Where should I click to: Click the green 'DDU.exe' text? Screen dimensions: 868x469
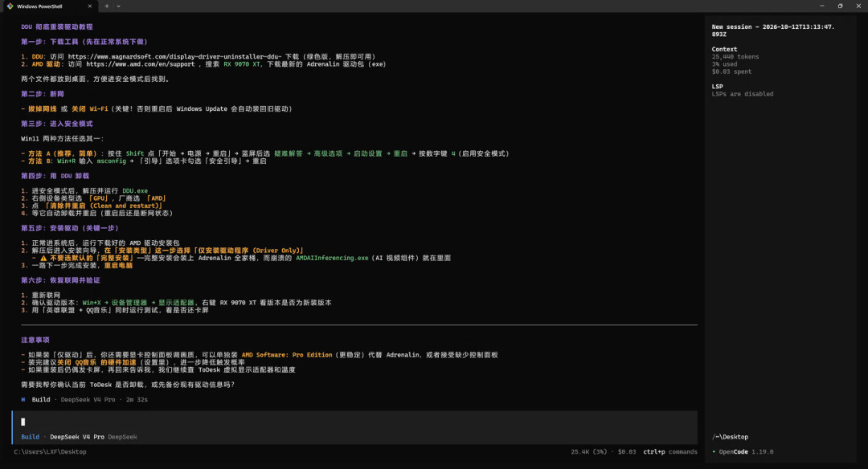[135, 191]
